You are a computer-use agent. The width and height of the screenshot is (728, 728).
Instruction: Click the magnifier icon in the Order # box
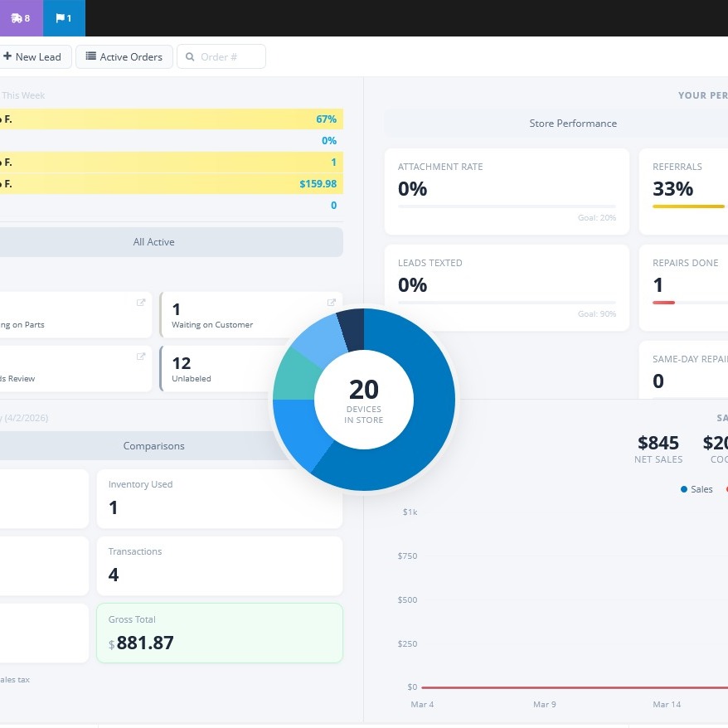(189, 56)
